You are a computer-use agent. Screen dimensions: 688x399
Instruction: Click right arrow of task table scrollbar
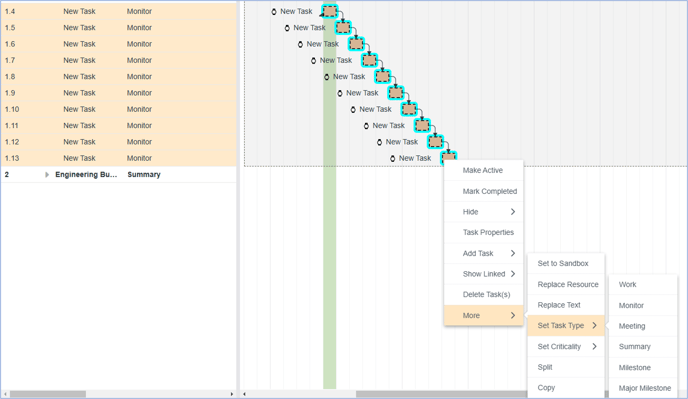(x=232, y=394)
